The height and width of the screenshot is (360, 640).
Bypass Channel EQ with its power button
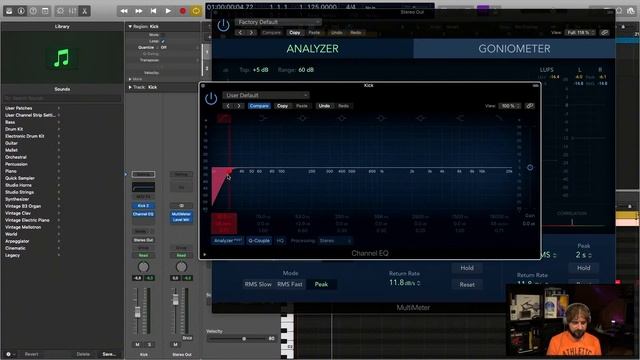click(x=211, y=98)
